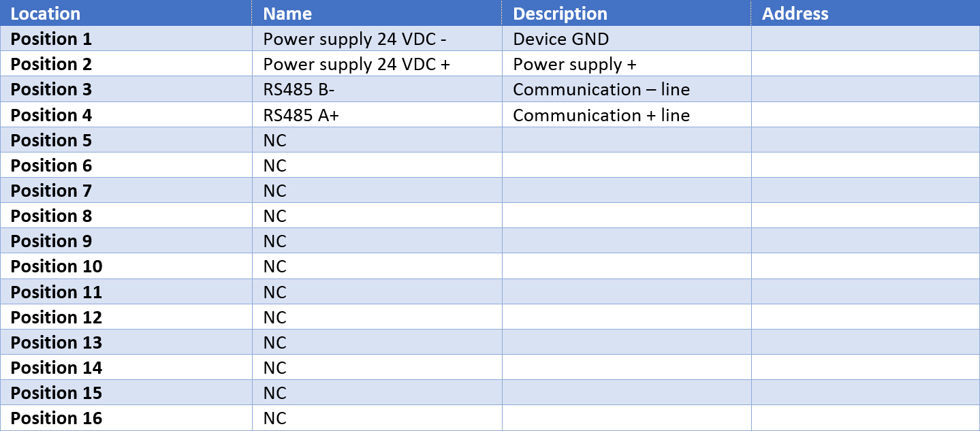Image resolution: width=980 pixels, height=431 pixels.
Task: Select the Position 5 row label
Action: [126, 140]
